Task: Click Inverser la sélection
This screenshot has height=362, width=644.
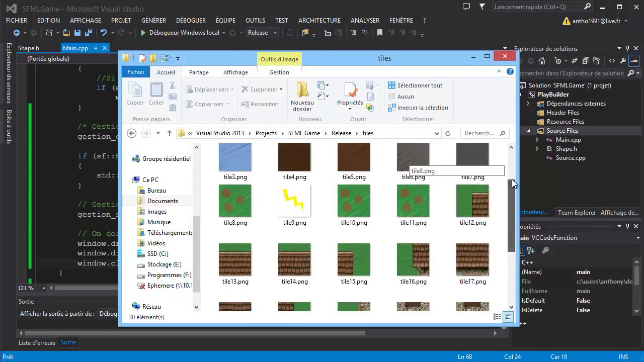Action: tap(418, 108)
